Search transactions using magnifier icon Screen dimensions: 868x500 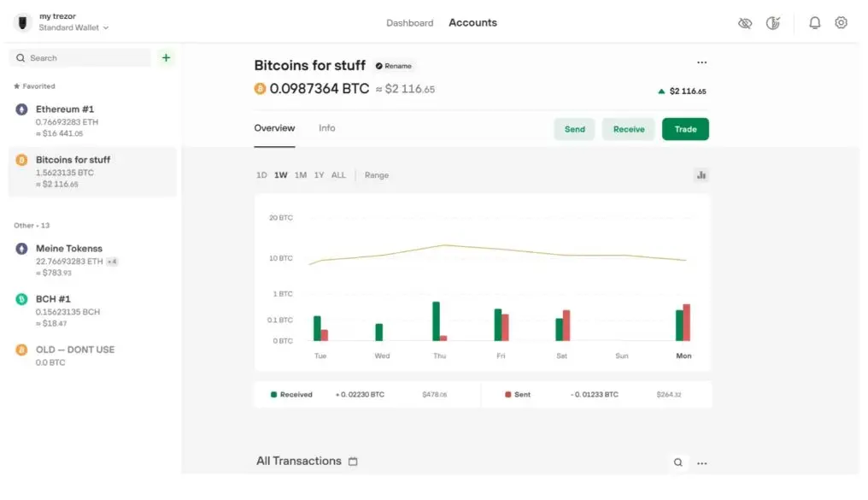point(677,462)
